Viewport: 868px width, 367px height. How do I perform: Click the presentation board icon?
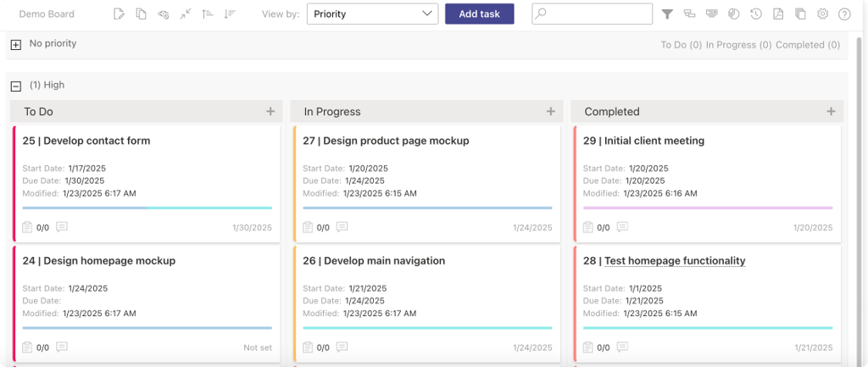[x=712, y=14]
